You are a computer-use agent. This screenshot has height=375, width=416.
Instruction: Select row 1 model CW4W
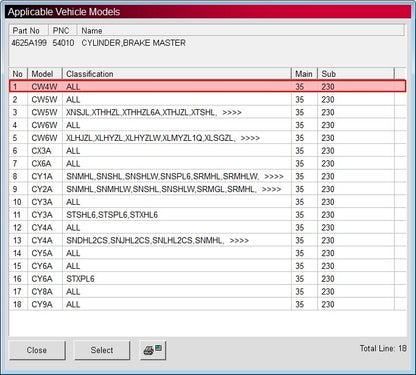pyautogui.click(x=207, y=86)
